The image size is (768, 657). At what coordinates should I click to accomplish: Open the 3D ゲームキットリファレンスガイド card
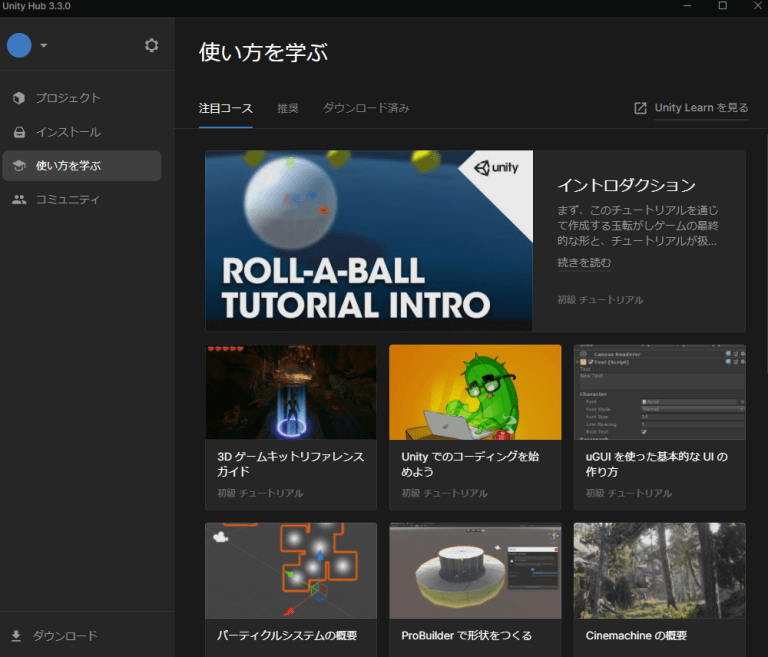[x=290, y=427]
